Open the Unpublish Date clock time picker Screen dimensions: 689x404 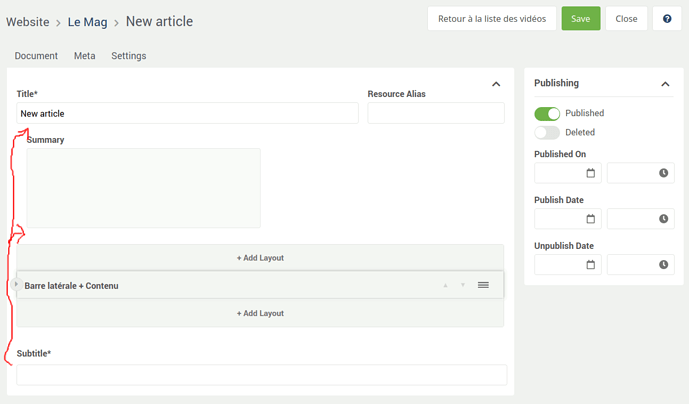(x=663, y=265)
